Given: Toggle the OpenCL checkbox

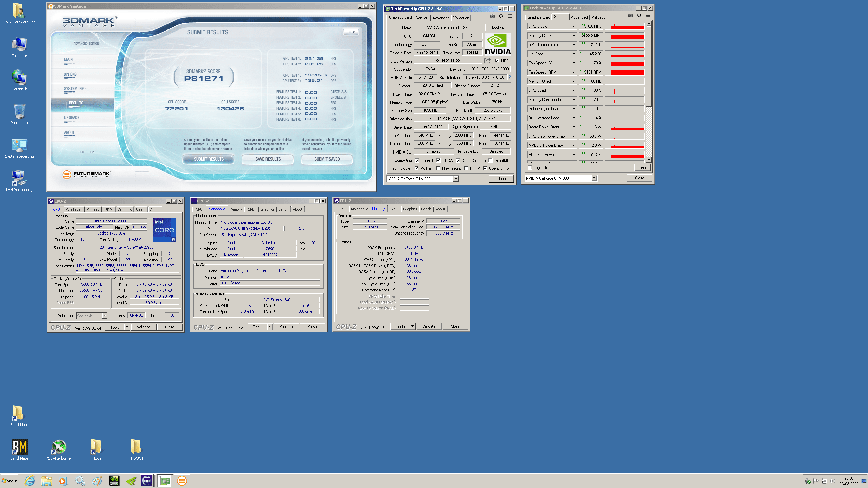Looking at the screenshot, I should pos(417,161).
